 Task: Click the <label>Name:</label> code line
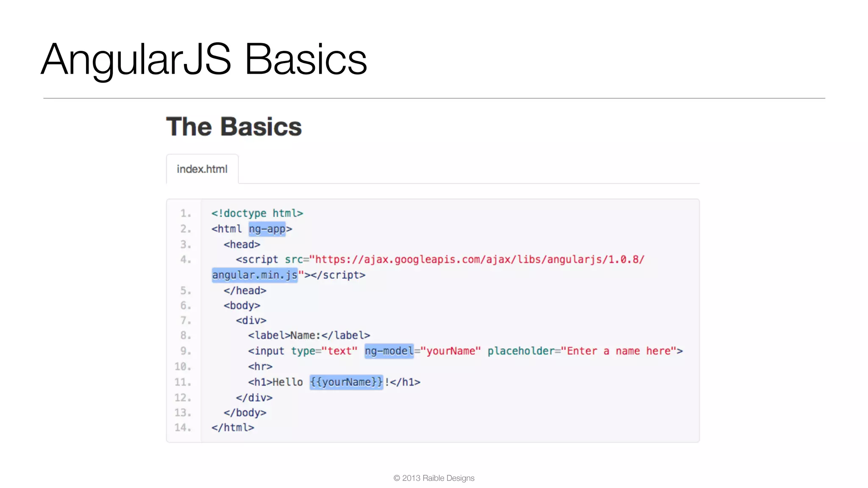click(x=309, y=335)
